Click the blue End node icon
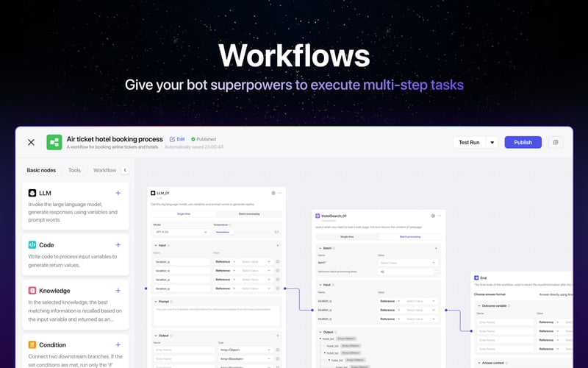Viewport: 588px width, 368px height. [476, 278]
